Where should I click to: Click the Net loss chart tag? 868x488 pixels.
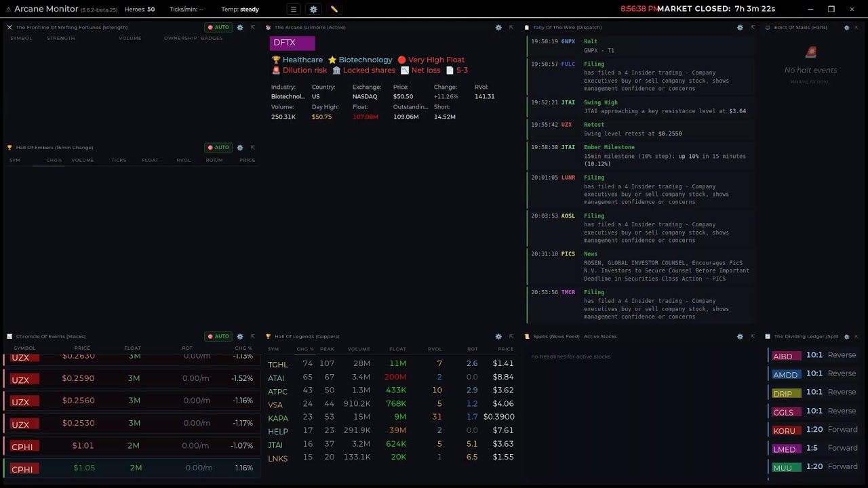pyautogui.click(x=420, y=70)
